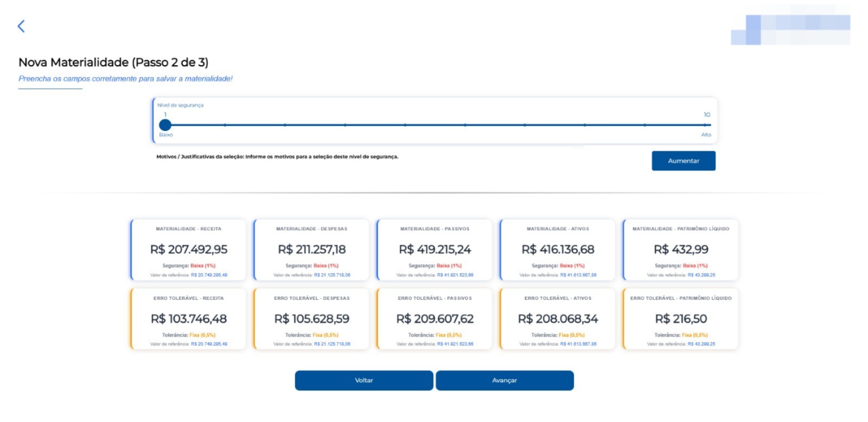Click the R$ 211.257,18 value
Screen dimensions: 868x422
[311, 249]
